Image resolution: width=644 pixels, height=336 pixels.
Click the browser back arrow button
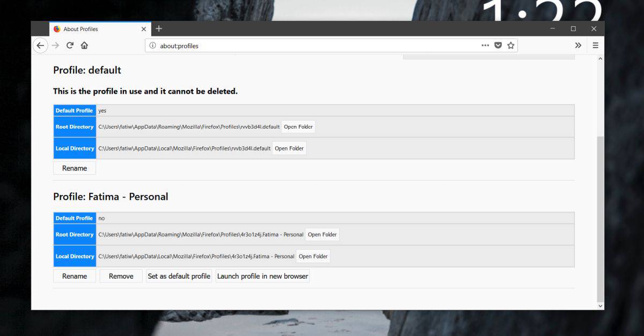click(40, 46)
